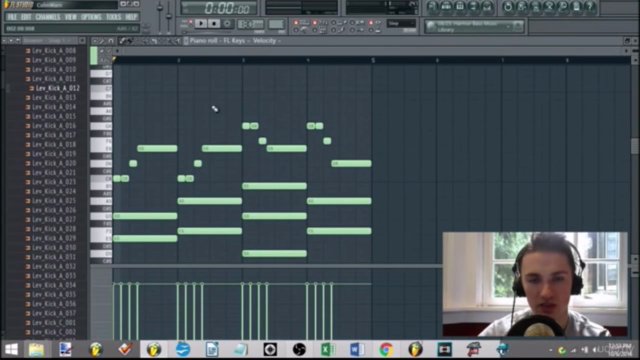
Task: Click the question mark help icon
Action: coord(590,7)
